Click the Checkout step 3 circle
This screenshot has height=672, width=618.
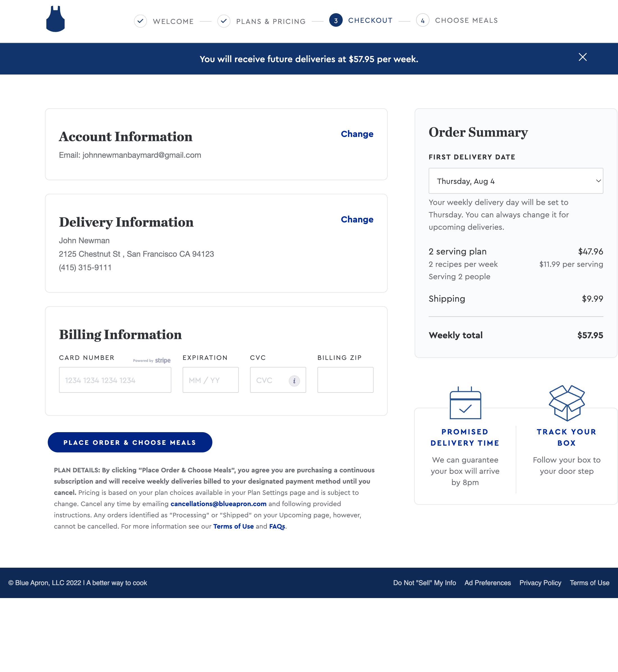pos(335,21)
